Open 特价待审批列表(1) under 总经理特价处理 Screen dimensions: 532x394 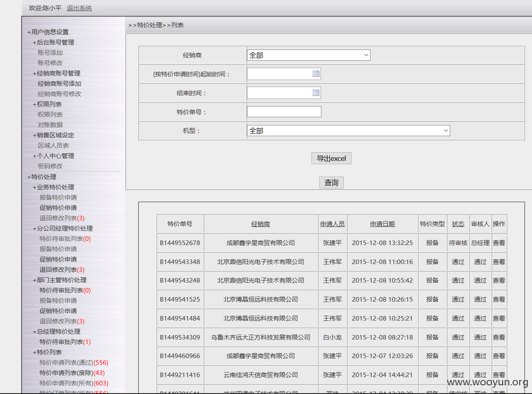tap(65, 342)
